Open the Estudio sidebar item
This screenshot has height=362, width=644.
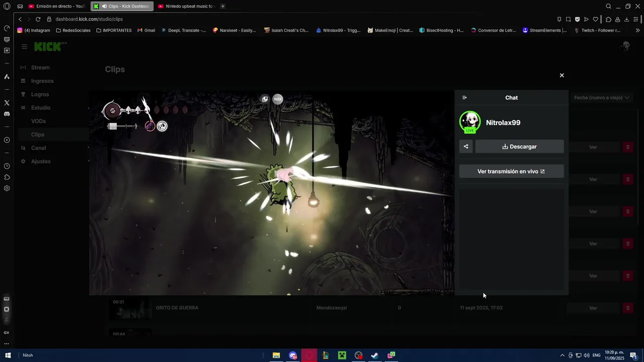pyautogui.click(x=41, y=108)
